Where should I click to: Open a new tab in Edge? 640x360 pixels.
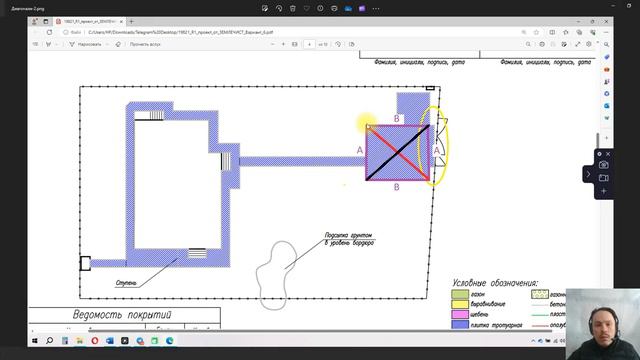131,21
